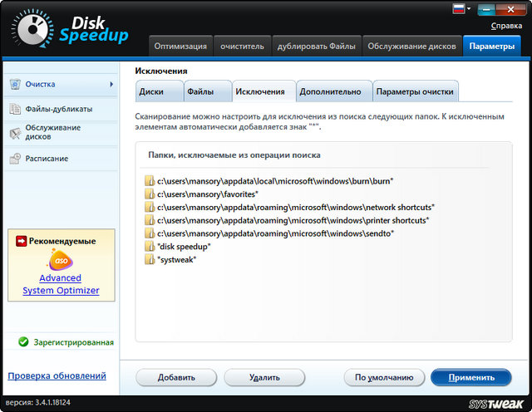Select the burn folder exclusion entry
Screen dimensions: 532x412
point(274,180)
